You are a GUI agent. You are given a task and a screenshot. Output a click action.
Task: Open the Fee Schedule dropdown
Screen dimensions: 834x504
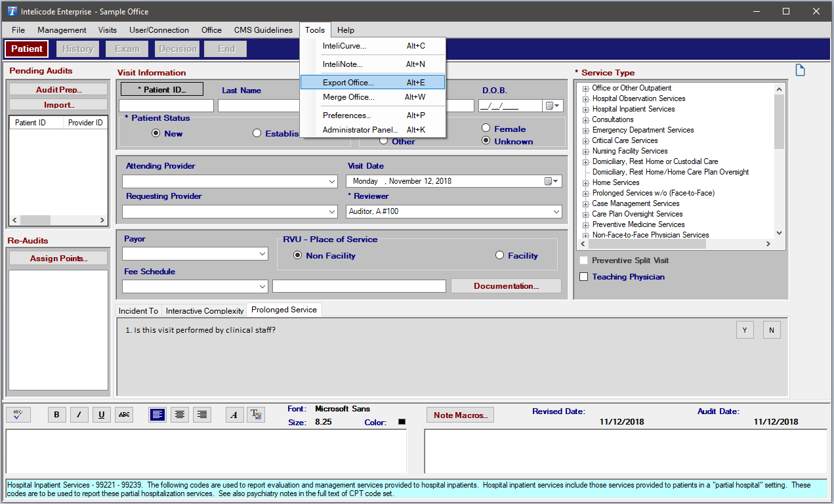click(262, 286)
